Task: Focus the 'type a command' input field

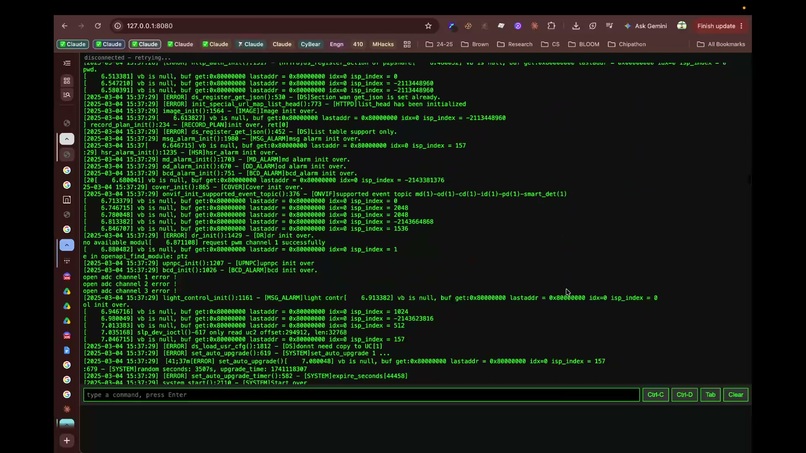Action: (361, 395)
